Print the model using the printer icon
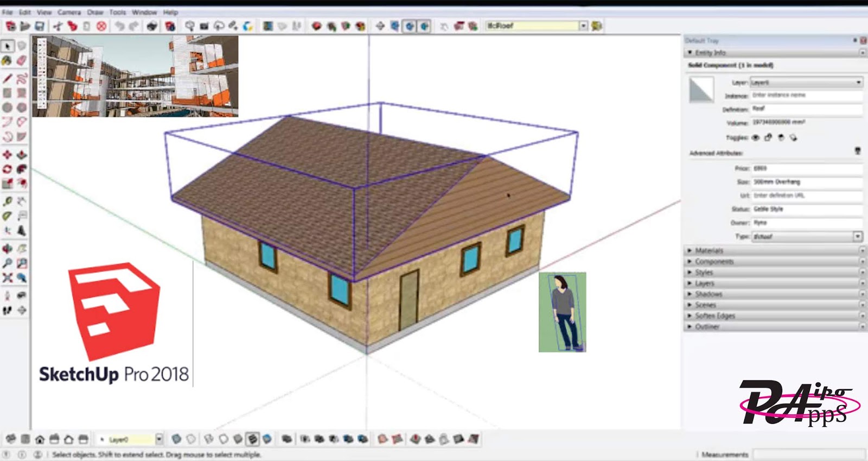Screen dimensions: 868x461 (x=152, y=26)
